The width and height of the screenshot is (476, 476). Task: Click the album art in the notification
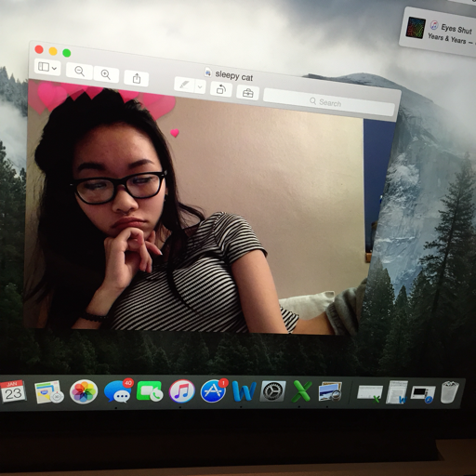pos(416,27)
